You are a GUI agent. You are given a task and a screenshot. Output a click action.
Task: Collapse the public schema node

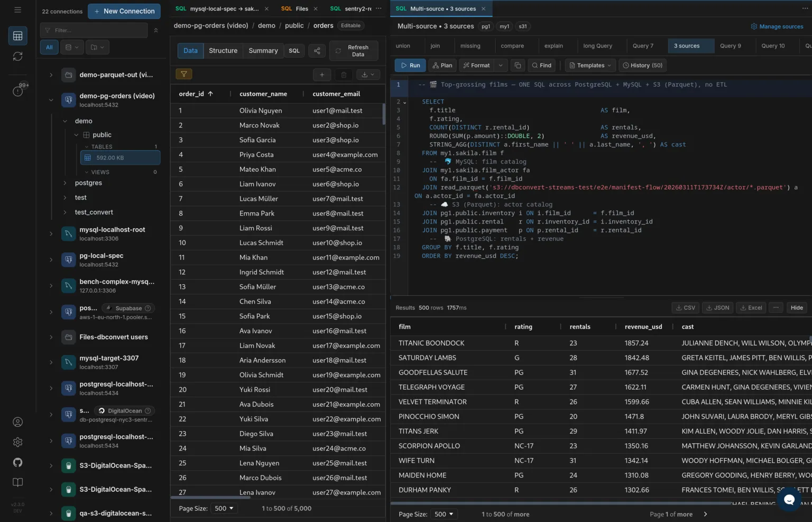click(76, 135)
